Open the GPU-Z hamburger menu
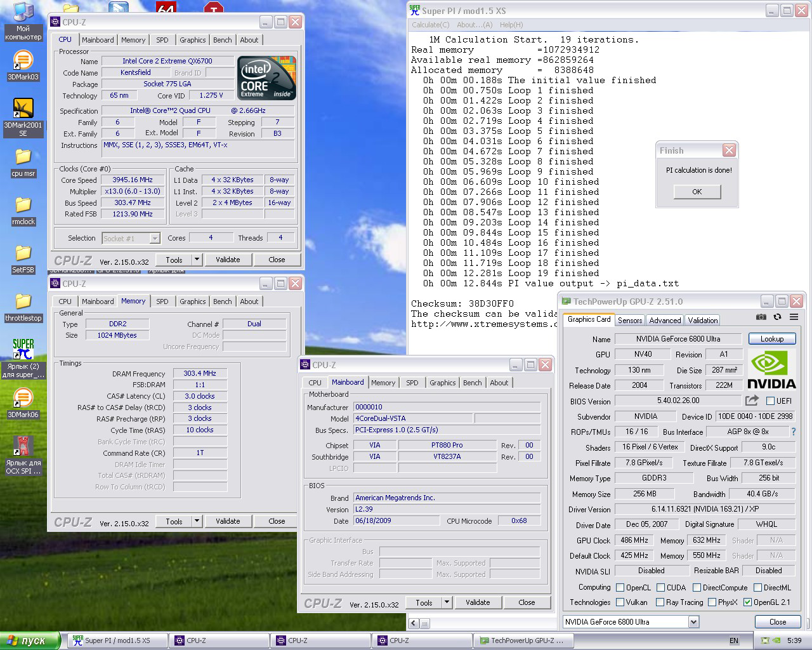The image size is (812, 650). [794, 317]
